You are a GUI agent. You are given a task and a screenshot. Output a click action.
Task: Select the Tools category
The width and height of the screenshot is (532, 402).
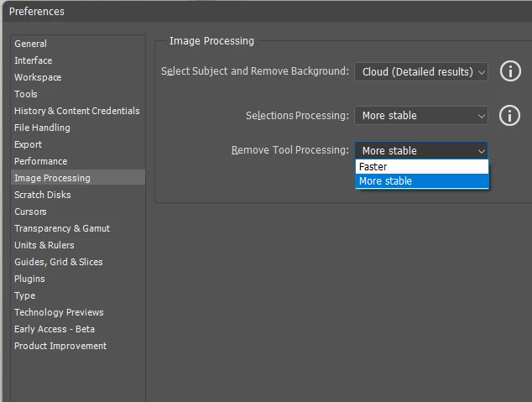(26, 94)
